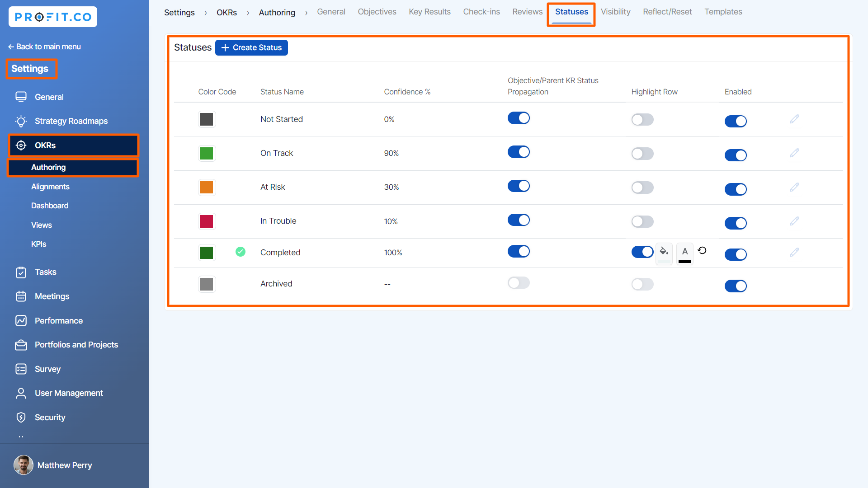The image size is (868, 488).
Task: Click the pencil edit icon for Not Started
Action: tap(794, 119)
